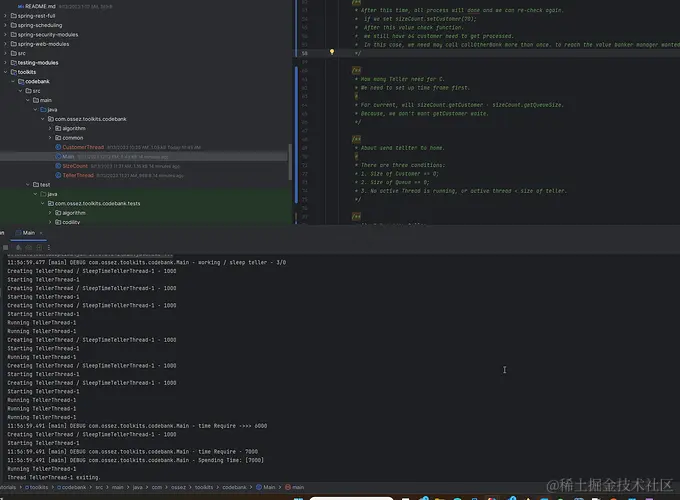Click the com breadcrumb segment
Viewport: 680px width, 500px height.
pos(157,487)
